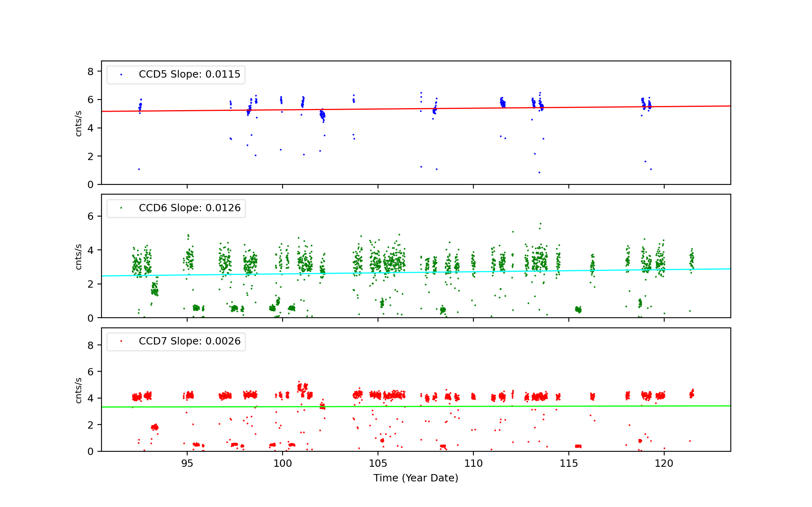This screenshot has width=812, height=507.
Task: Click the cnts/s label of top plot
Action: click(79, 123)
